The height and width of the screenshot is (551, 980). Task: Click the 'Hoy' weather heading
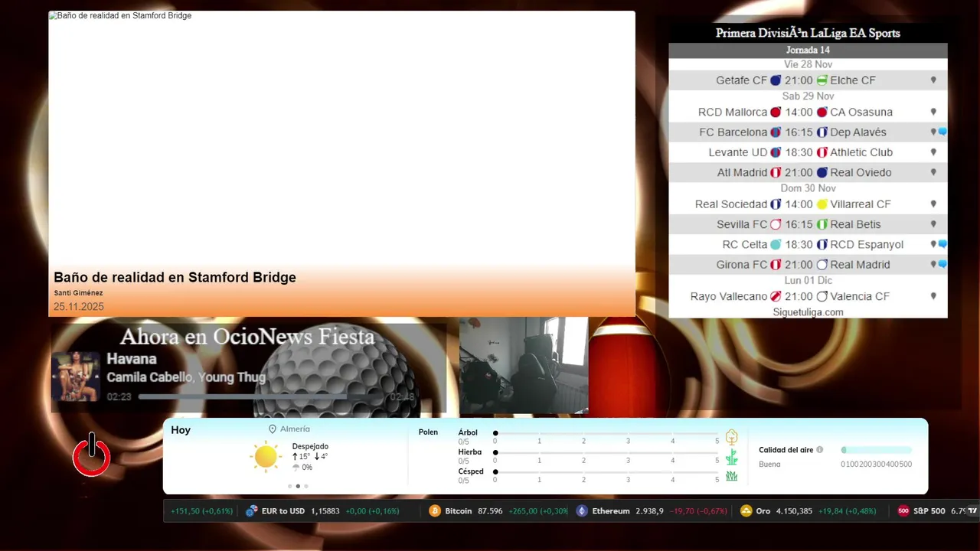pos(181,430)
